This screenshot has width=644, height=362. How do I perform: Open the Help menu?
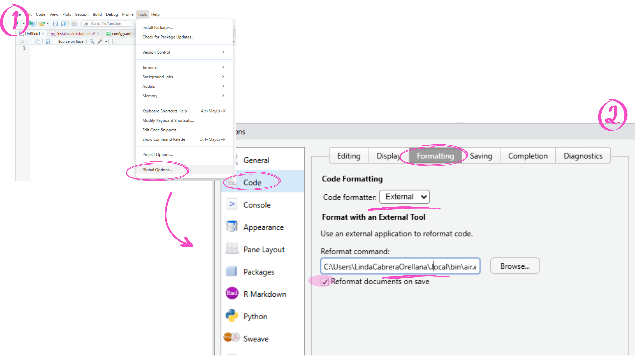point(155,14)
